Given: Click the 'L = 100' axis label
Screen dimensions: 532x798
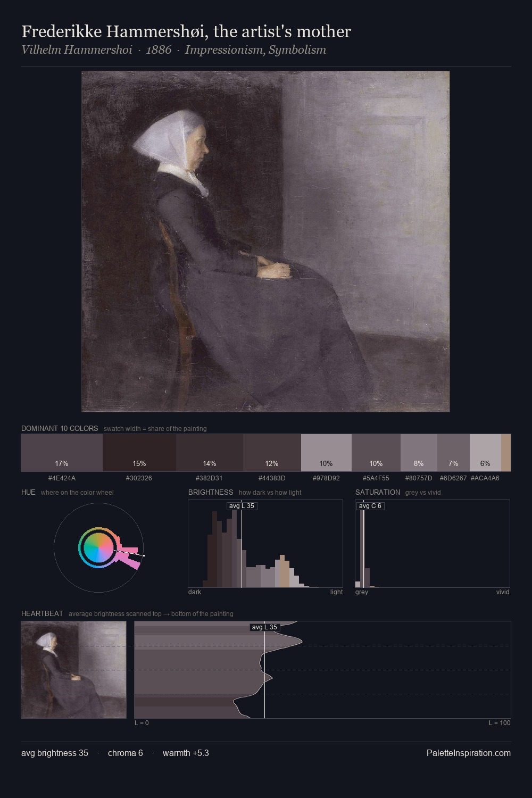Looking at the screenshot, I should 500,723.
